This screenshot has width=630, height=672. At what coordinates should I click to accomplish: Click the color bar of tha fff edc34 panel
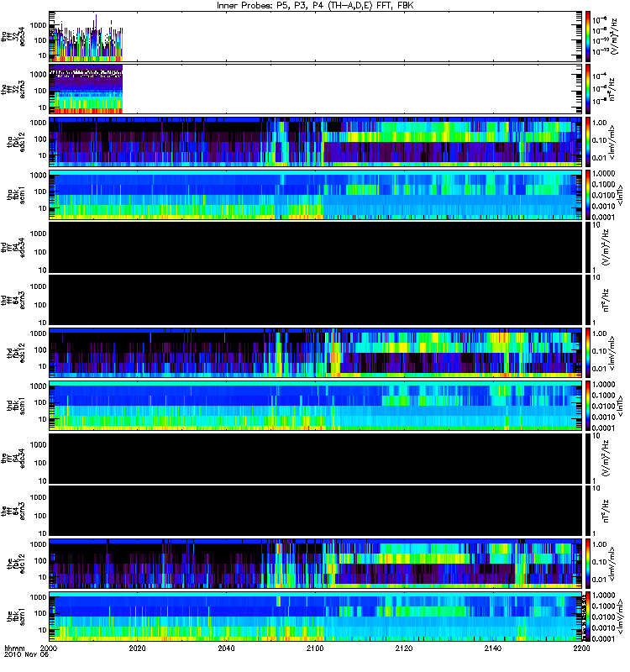point(588,36)
